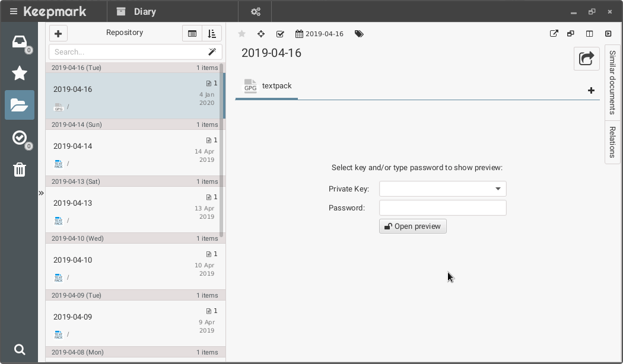Expand the collapsed panel chevron
Image resolution: width=623 pixels, height=364 pixels.
[x=41, y=193]
